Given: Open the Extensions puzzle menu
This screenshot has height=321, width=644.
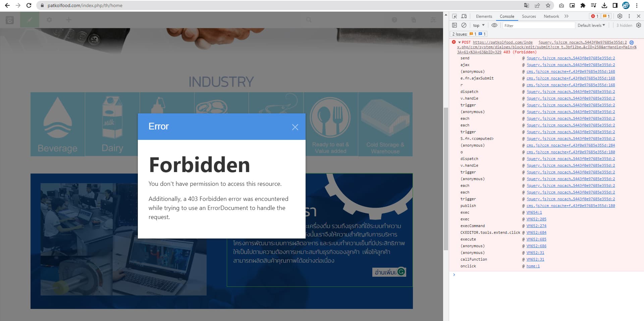Looking at the screenshot, I should pyautogui.click(x=583, y=5).
